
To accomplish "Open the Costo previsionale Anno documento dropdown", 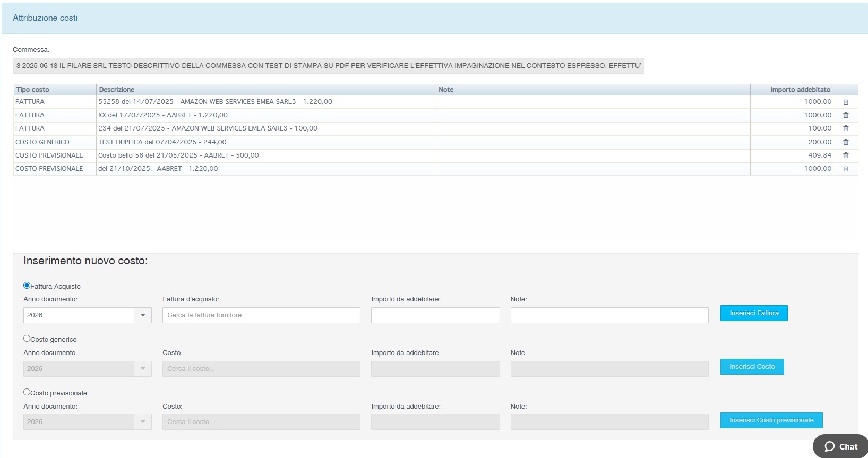I will (x=143, y=422).
